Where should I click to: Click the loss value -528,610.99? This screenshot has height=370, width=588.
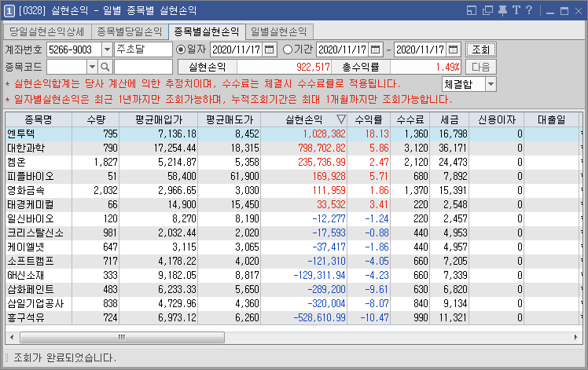pos(319,318)
